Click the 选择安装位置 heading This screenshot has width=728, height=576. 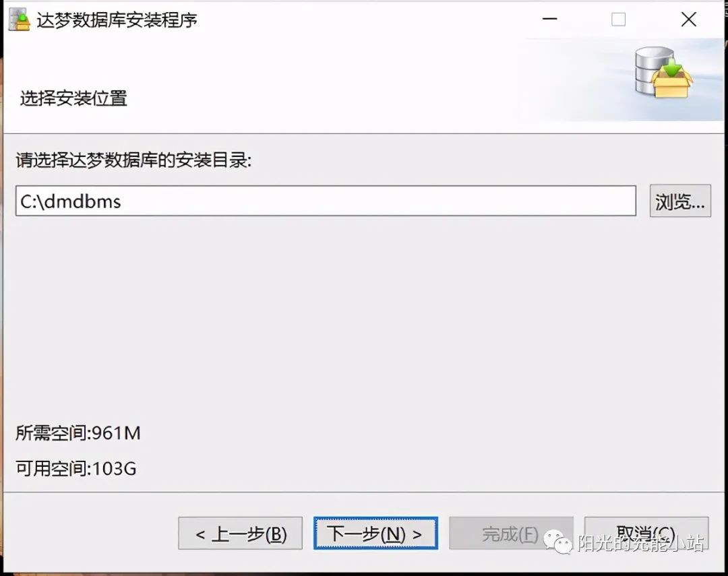(73, 98)
